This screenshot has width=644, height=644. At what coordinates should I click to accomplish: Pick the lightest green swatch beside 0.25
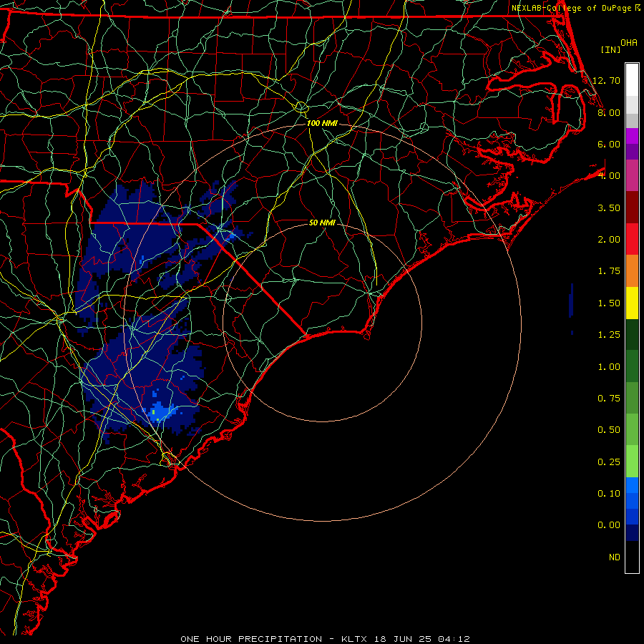[632, 462]
